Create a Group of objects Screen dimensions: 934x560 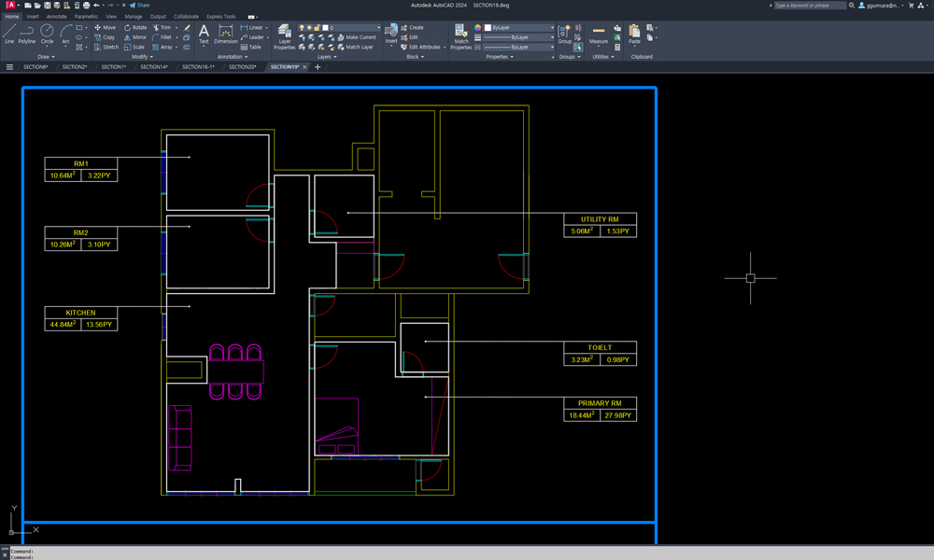point(564,34)
